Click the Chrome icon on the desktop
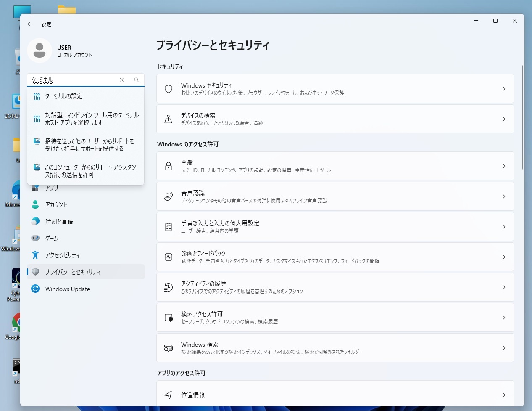Viewport: 532px width, 411px height. [x=17, y=322]
